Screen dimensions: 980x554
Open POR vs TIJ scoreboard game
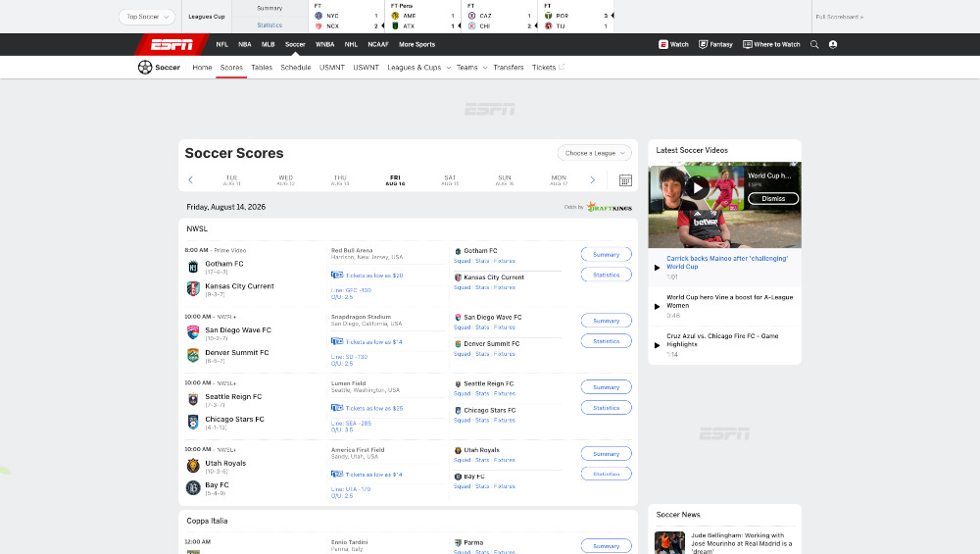(575, 17)
